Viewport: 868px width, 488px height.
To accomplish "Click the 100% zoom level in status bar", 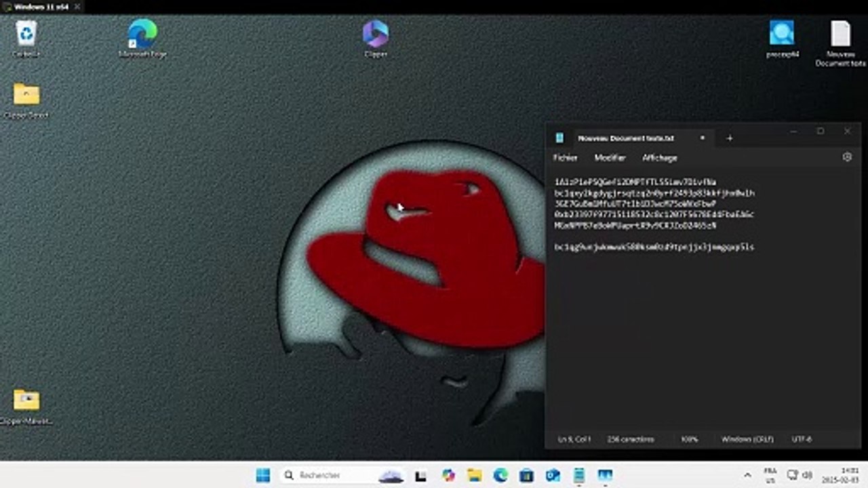I will tap(689, 439).
